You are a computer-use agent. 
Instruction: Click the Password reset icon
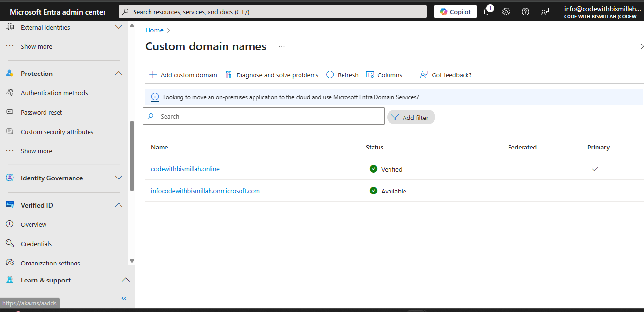pos(9,112)
